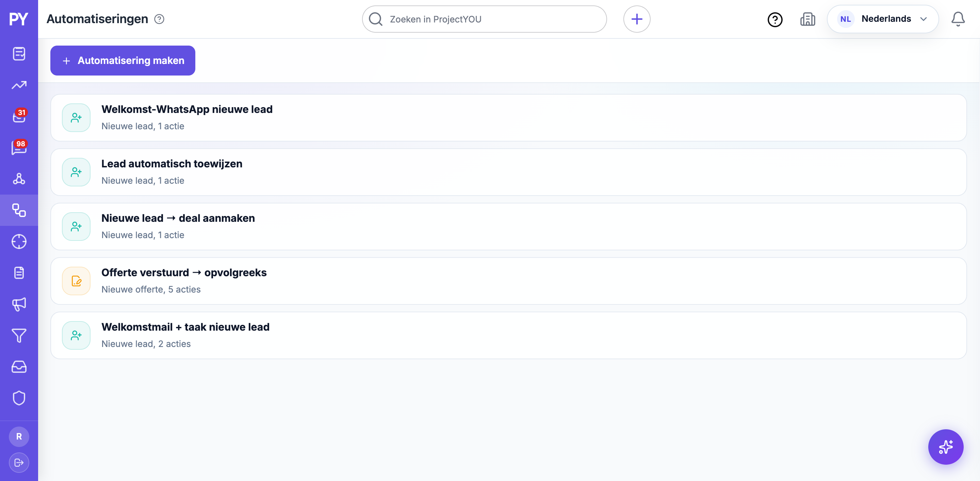The image size is (980, 481).
Task: Click the Automatisering maken button
Action: pos(122,61)
